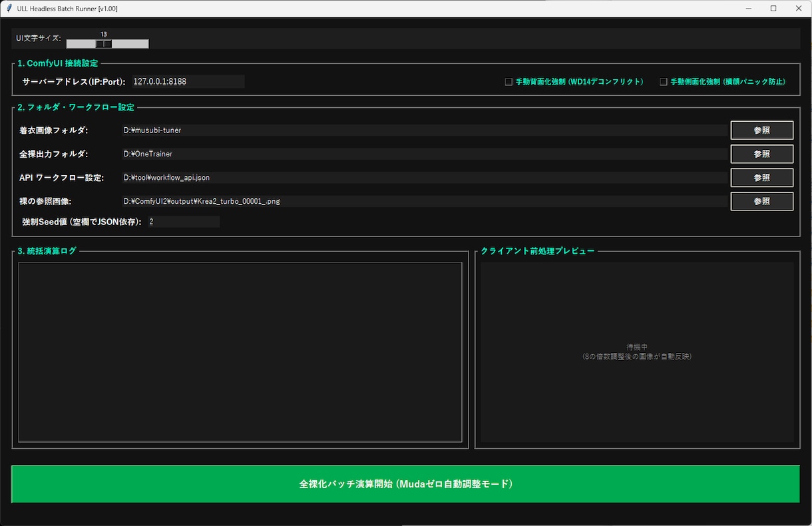Click the サーバーアドレス(IP:Port) label
Image resolution: width=812 pixels, height=526 pixels.
[x=73, y=82]
